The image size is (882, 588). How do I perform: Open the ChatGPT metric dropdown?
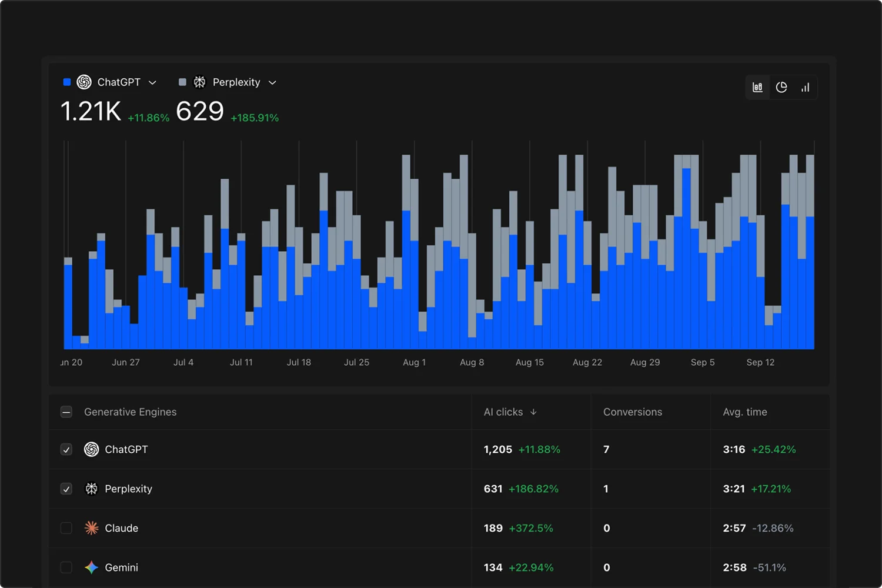(152, 82)
